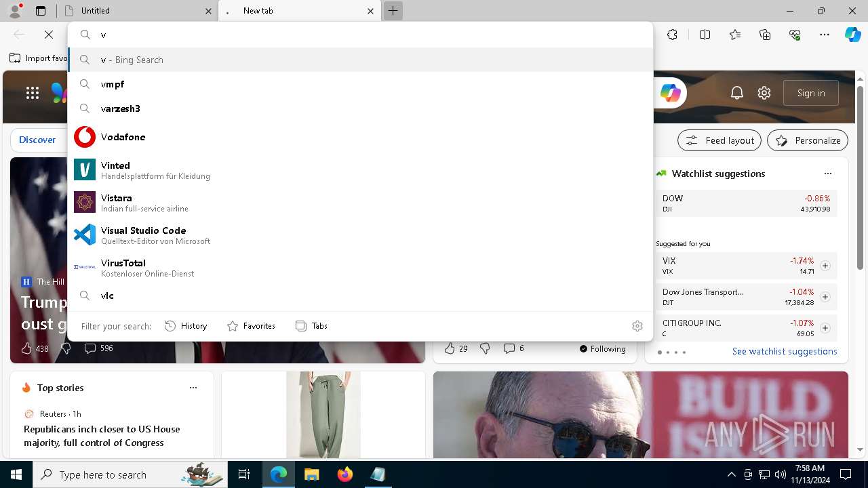Add Dow Jones Transport to the watchlist
Image resolution: width=868 pixels, height=488 pixels.
point(825,297)
